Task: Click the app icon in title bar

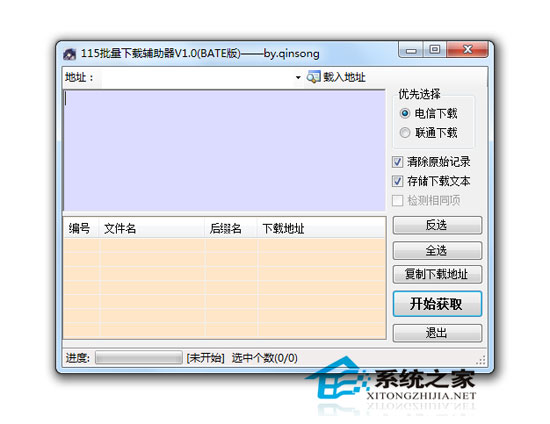Action: point(69,54)
